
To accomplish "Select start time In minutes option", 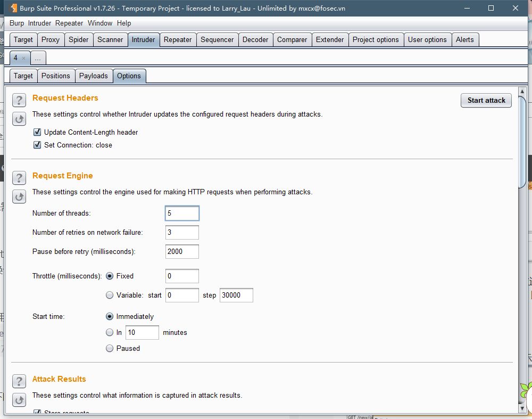I will pos(110,332).
